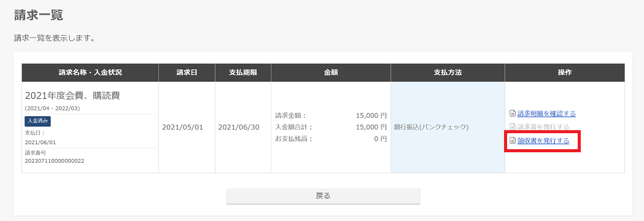The width and height of the screenshot is (644, 221).
Task: Click the 金額 column header
Action: [331, 72]
